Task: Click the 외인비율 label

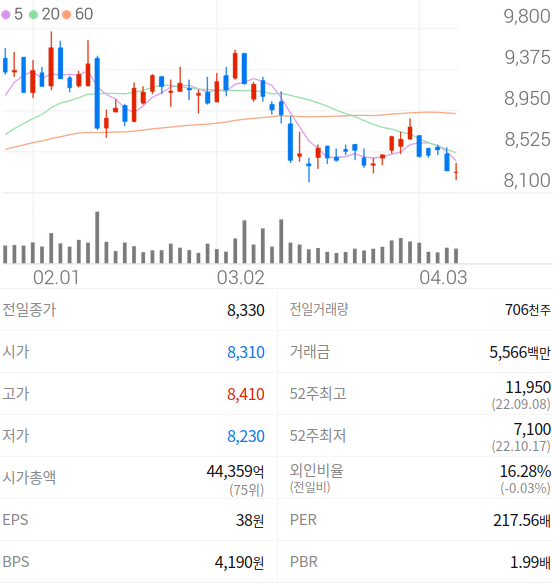Action: (x=316, y=471)
